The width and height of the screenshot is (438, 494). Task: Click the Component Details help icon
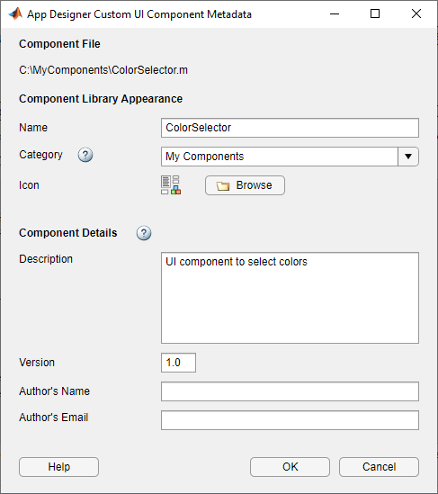pos(144,233)
